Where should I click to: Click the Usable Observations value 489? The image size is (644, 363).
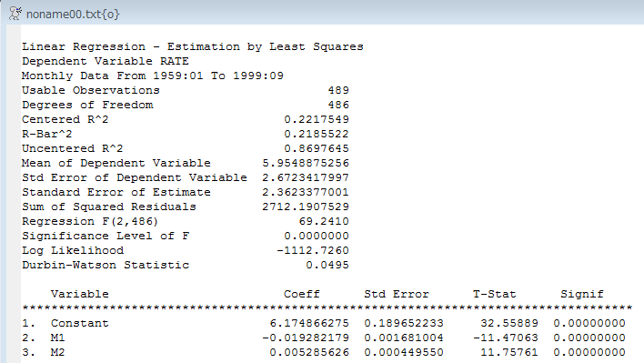coord(338,90)
